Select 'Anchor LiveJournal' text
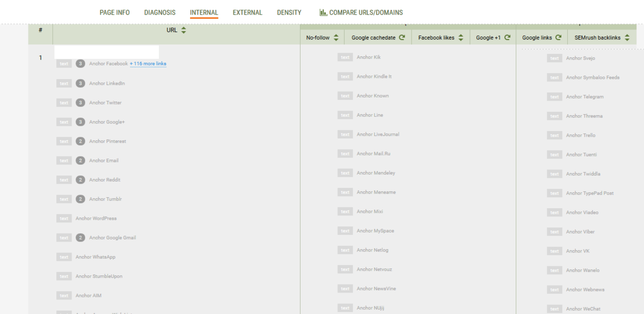This screenshot has height=314, width=644. 378,134
